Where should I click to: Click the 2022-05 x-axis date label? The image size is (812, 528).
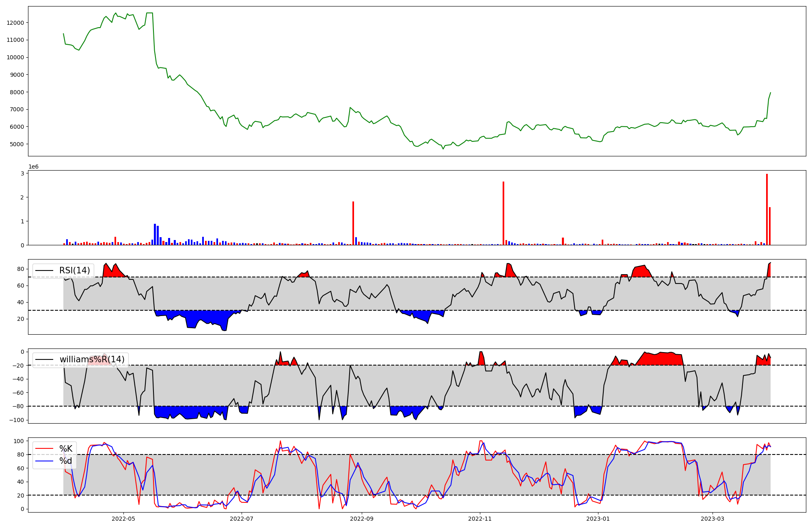[123, 519]
